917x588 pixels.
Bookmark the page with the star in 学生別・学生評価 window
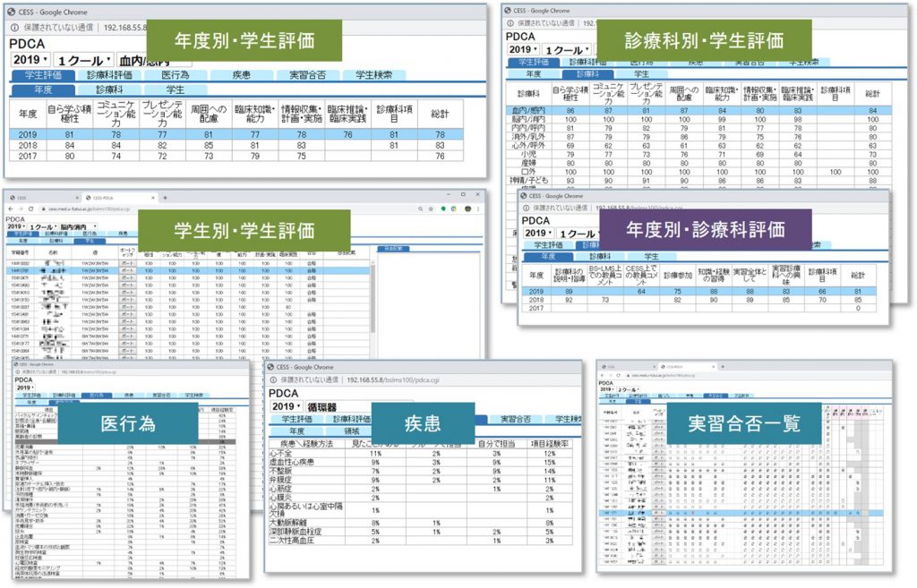coord(431,209)
